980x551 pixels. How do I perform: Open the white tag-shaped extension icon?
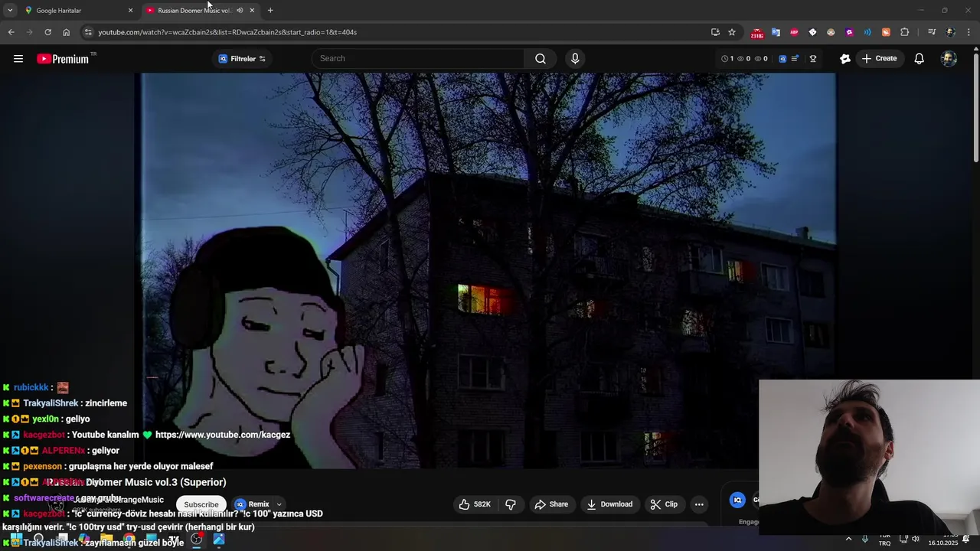coord(812,32)
